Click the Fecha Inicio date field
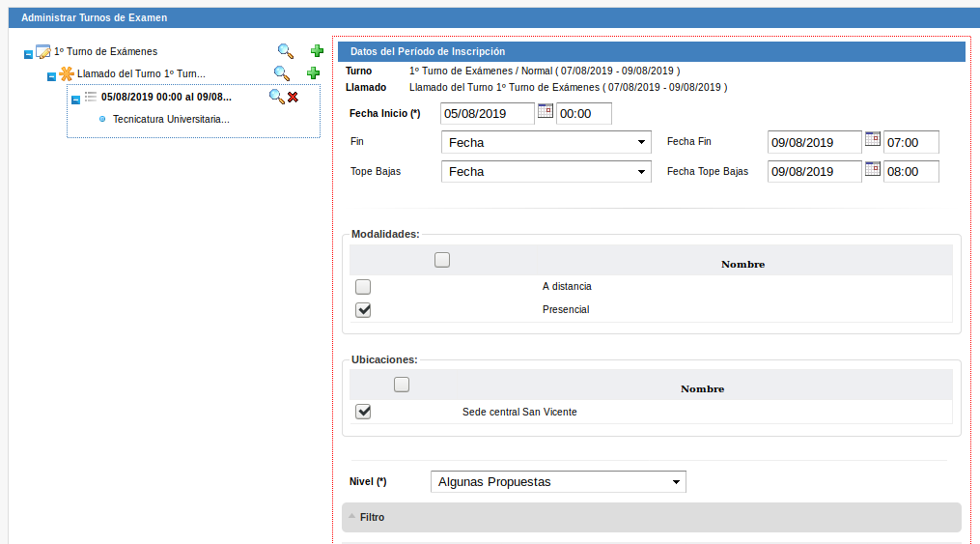The image size is (980, 544). (x=488, y=114)
